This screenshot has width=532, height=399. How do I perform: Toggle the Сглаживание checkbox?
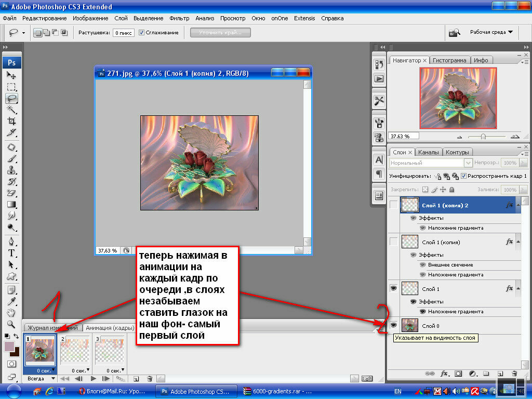click(141, 33)
